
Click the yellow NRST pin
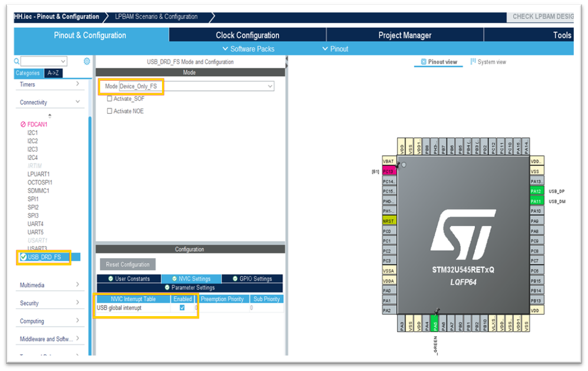click(x=388, y=221)
